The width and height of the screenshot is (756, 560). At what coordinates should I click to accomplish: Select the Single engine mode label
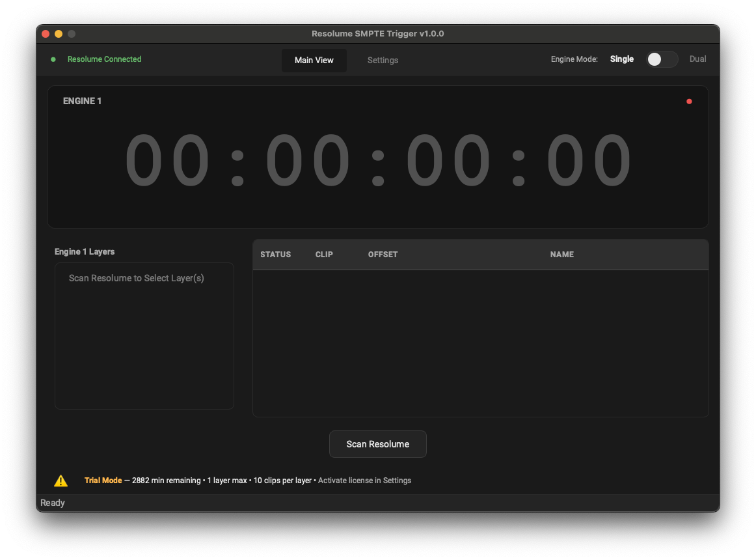click(x=621, y=59)
